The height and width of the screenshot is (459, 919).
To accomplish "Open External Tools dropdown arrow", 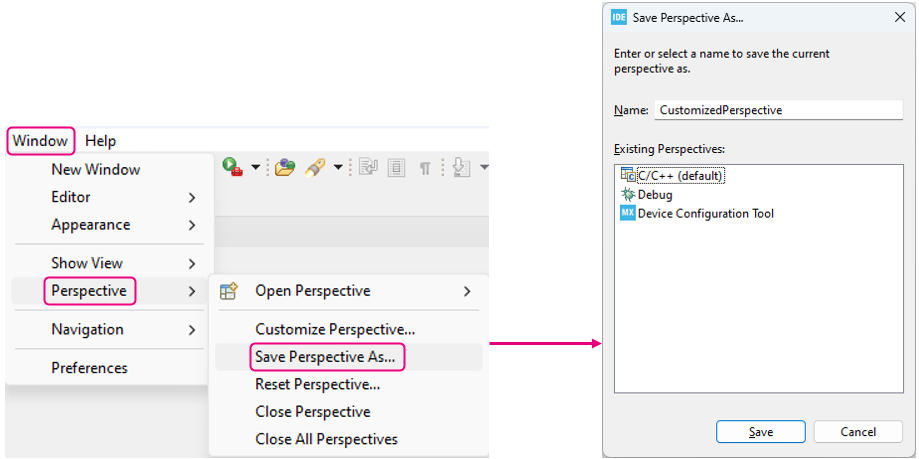I will click(256, 168).
